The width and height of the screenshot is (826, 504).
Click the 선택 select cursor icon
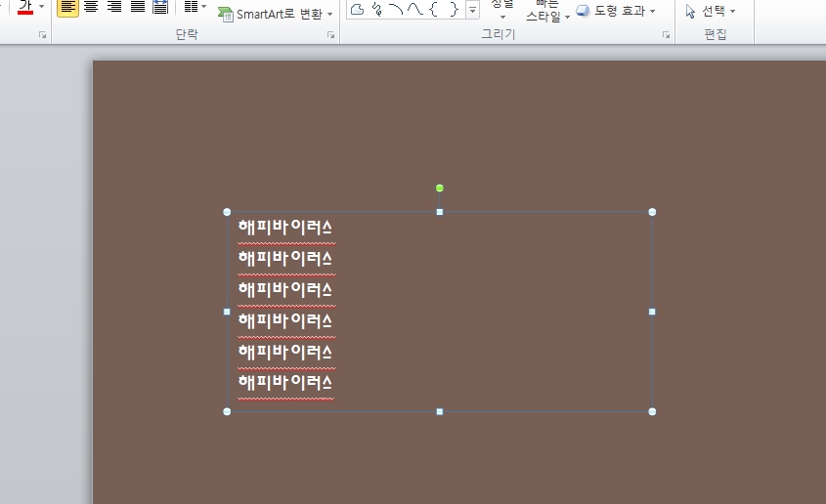click(x=690, y=11)
